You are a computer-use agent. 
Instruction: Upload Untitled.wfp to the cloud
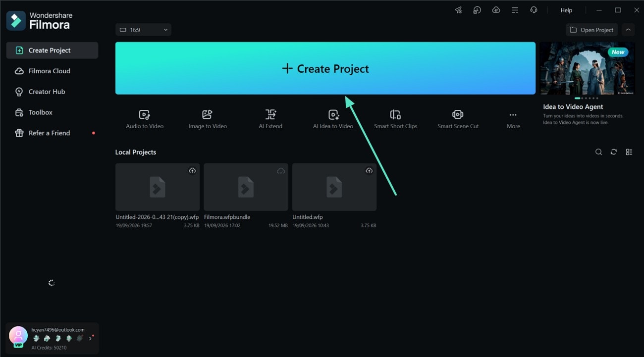click(x=369, y=170)
